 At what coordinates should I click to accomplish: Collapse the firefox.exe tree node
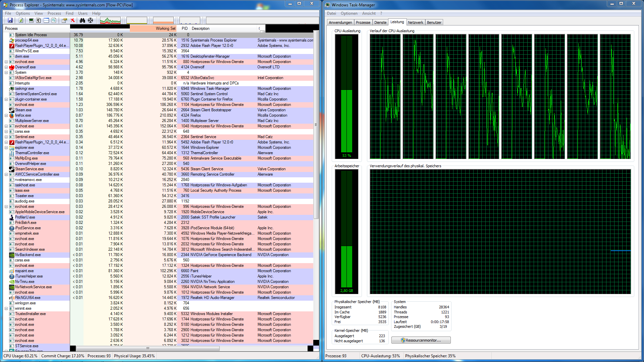(6, 116)
